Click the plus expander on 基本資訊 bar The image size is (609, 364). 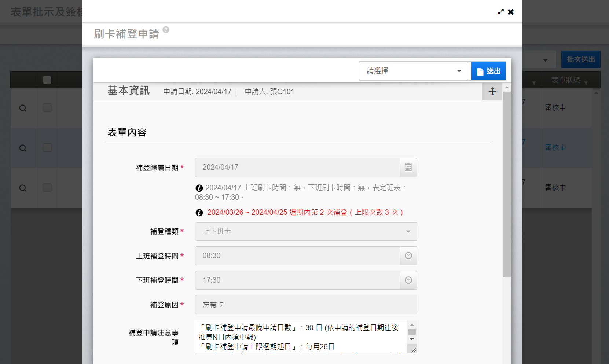(492, 91)
